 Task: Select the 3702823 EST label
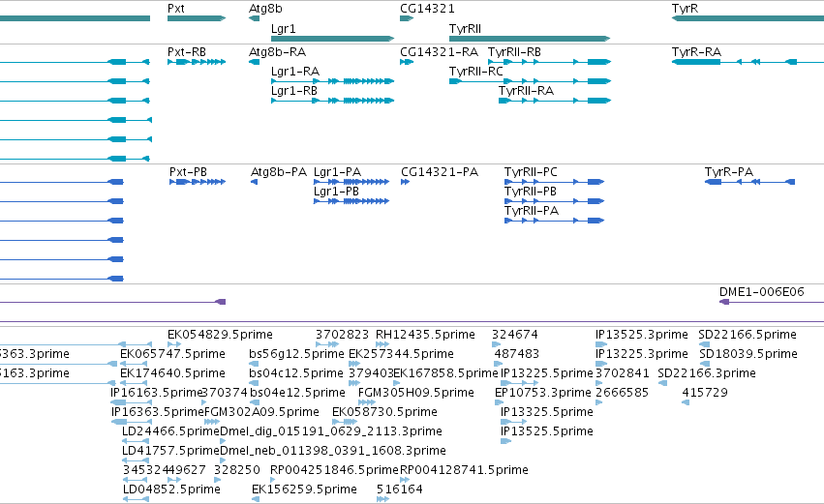point(342,335)
